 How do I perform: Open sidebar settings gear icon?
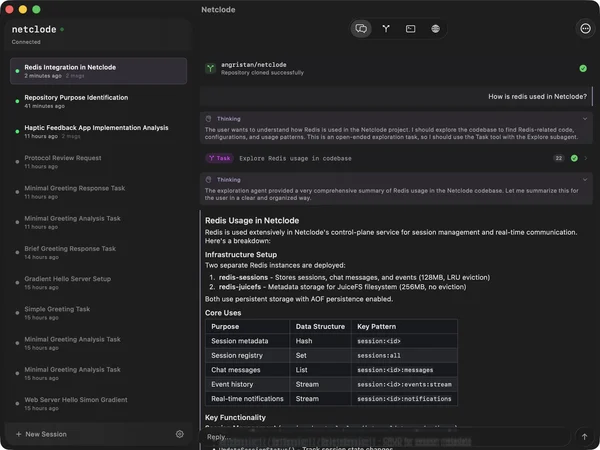[180, 434]
